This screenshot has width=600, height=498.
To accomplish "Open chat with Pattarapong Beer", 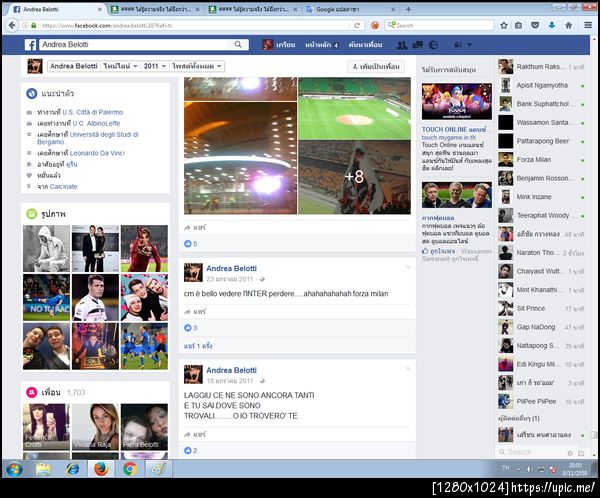I will tap(542, 141).
